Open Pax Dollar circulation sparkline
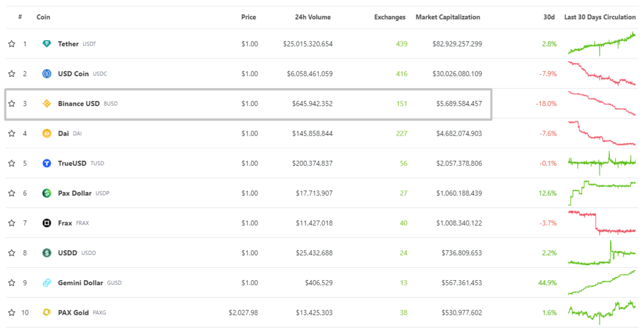Viewport: 644px width, 328px height. pyautogui.click(x=602, y=193)
